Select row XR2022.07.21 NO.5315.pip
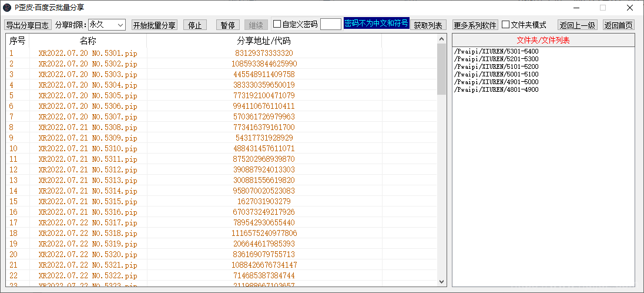644x293 pixels. (222, 202)
